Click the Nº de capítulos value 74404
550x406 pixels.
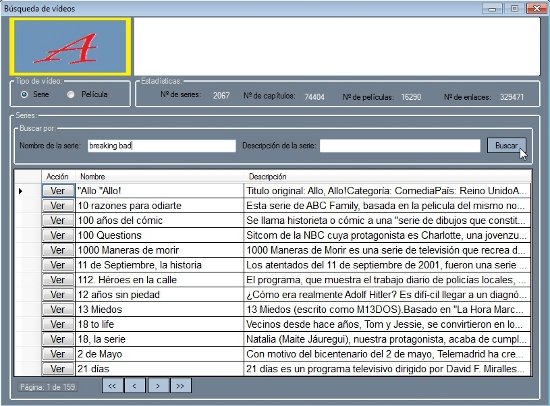tap(314, 97)
